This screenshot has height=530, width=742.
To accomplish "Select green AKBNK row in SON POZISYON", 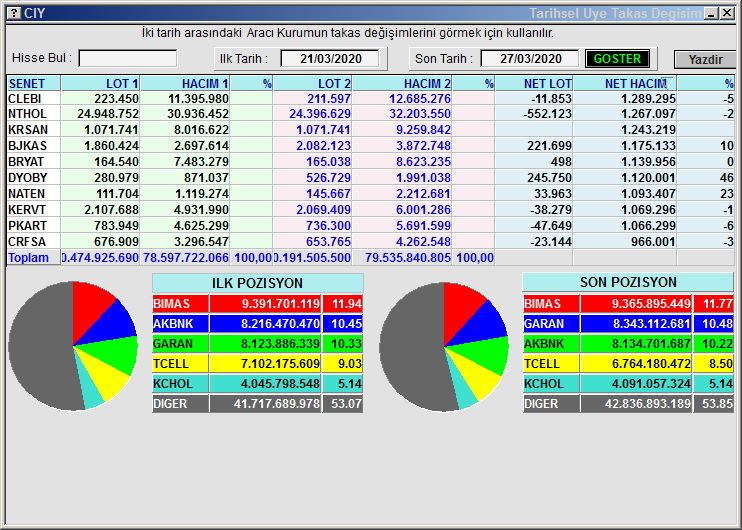I will click(628, 344).
